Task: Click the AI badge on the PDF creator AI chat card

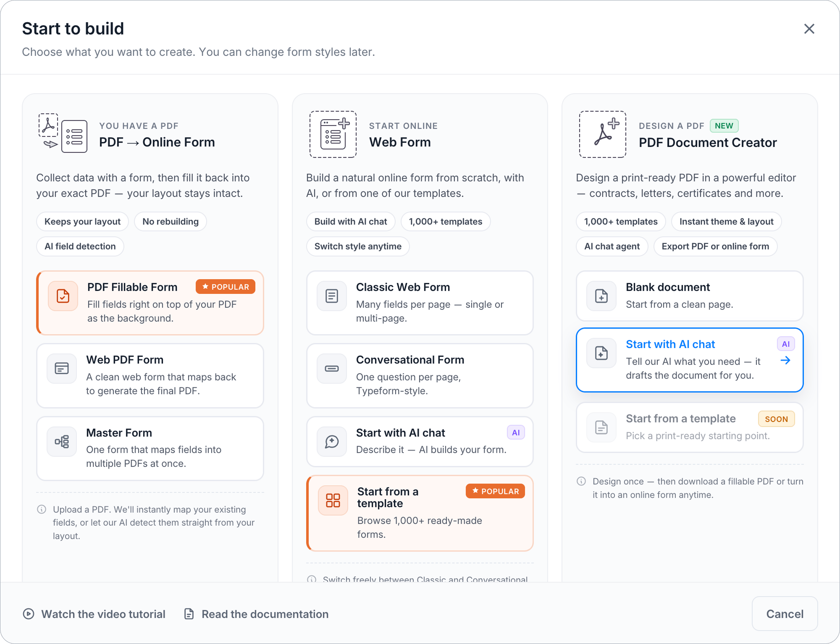Action: 786,344
